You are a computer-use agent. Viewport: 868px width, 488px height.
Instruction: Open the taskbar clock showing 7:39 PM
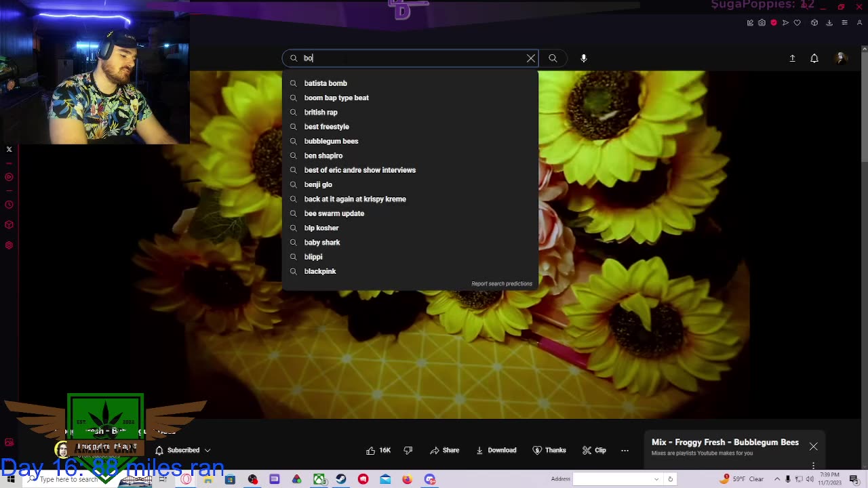[x=829, y=479]
